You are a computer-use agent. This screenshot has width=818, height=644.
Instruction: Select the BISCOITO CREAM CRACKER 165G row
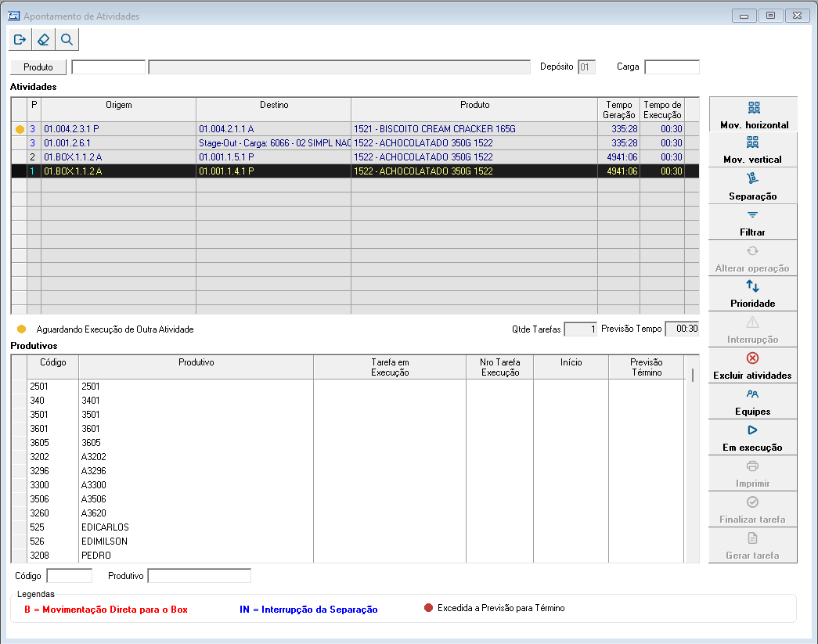[355, 129]
